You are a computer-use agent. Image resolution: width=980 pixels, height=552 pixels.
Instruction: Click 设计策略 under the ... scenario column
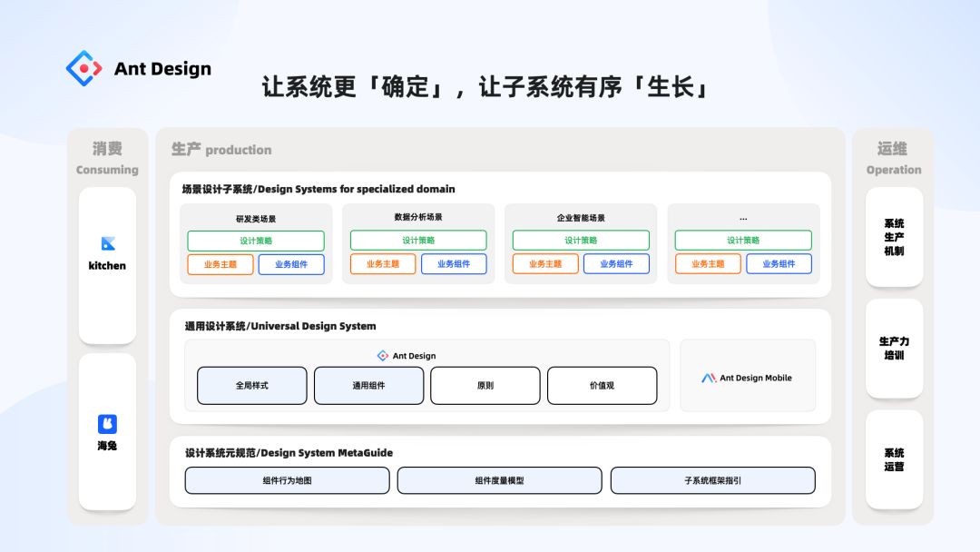743,240
